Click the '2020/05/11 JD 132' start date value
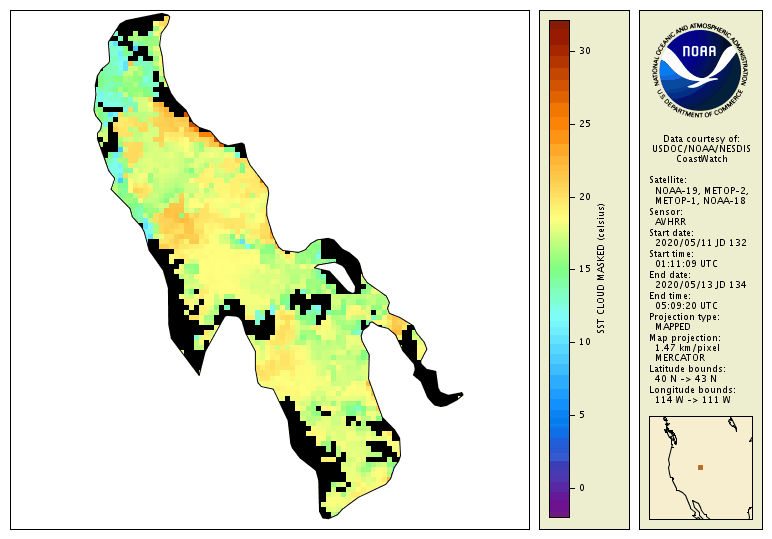The image size is (772, 539). point(701,243)
